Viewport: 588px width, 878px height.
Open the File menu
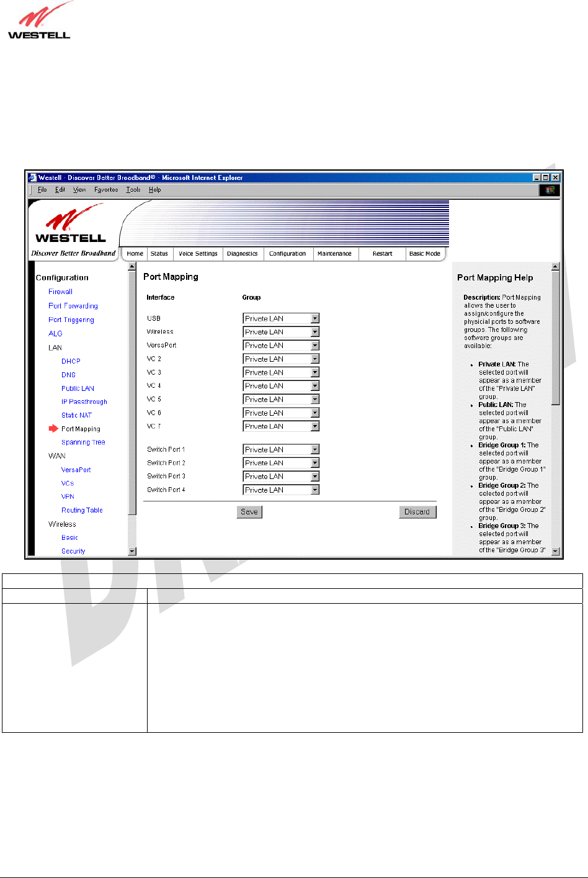pyautogui.click(x=42, y=190)
